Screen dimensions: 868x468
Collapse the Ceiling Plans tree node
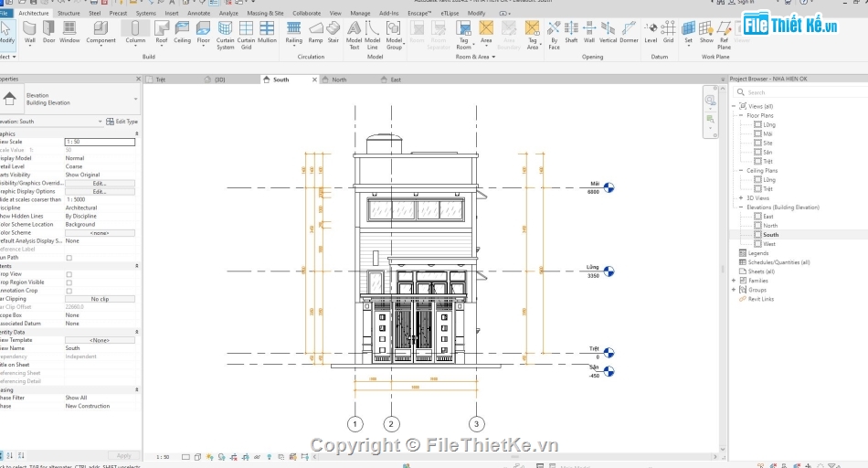point(741,171)
